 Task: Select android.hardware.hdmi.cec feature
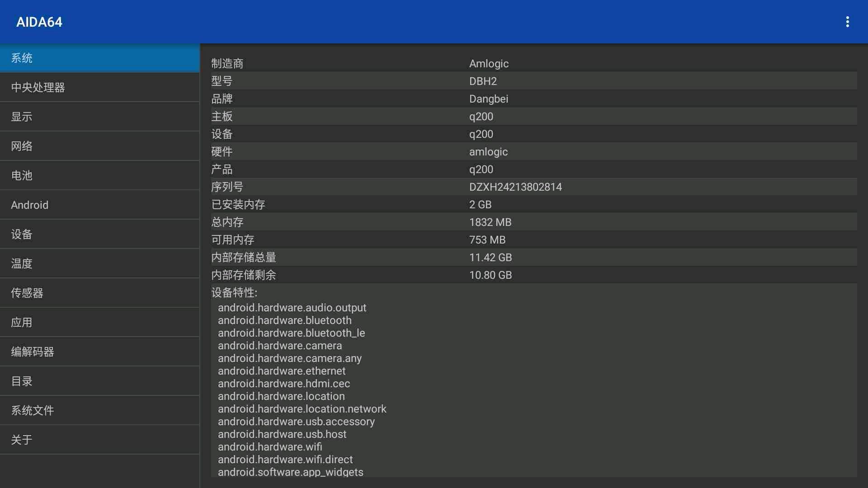[284, 384]
